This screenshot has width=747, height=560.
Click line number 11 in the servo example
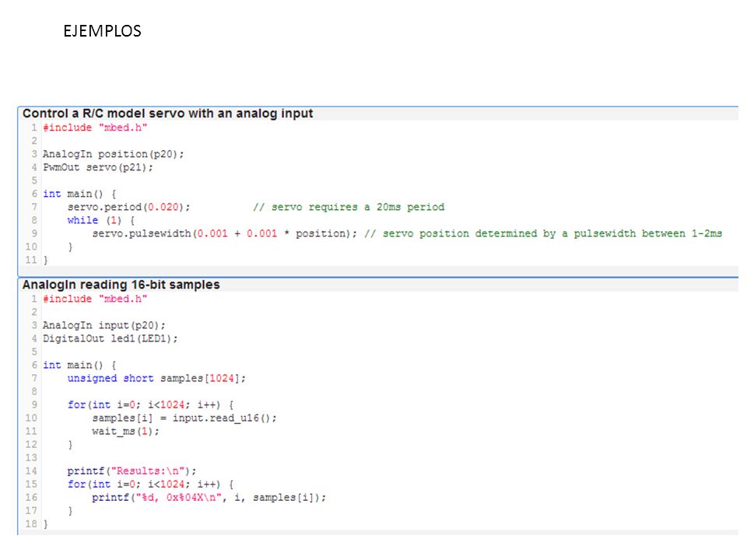click(31, 260)
